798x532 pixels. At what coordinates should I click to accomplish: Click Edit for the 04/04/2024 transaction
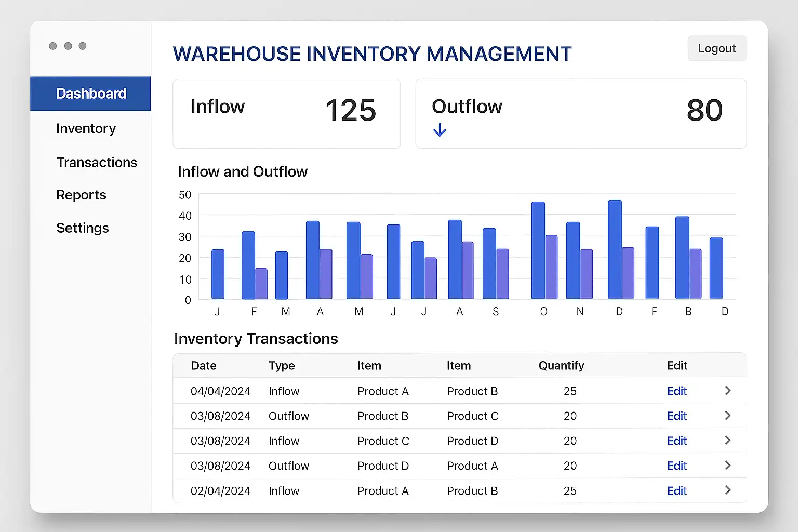[x=676, y=391]
